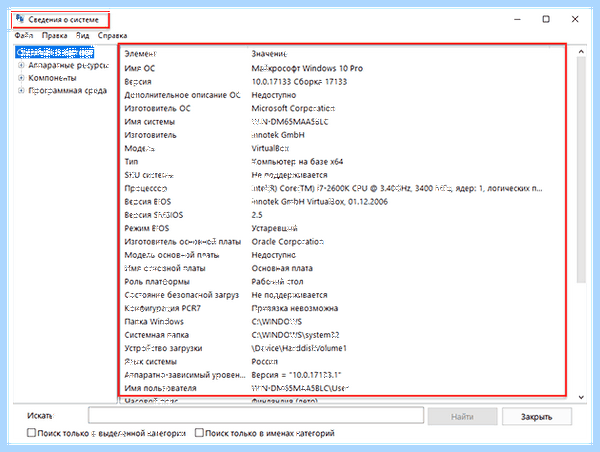Screen dimensions: 600x452
Task: Select Программная среда tree item
Action: tap(67, 91)
